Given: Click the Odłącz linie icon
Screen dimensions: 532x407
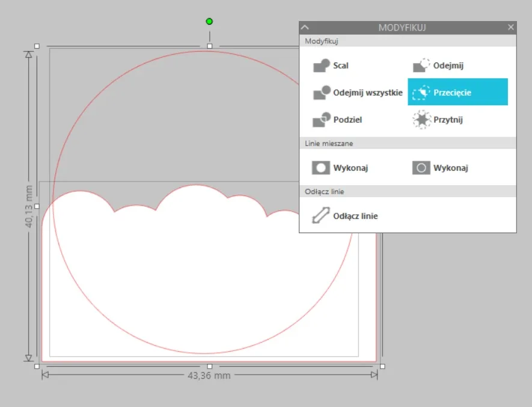Looking at the screenshot, I should 320,216.
